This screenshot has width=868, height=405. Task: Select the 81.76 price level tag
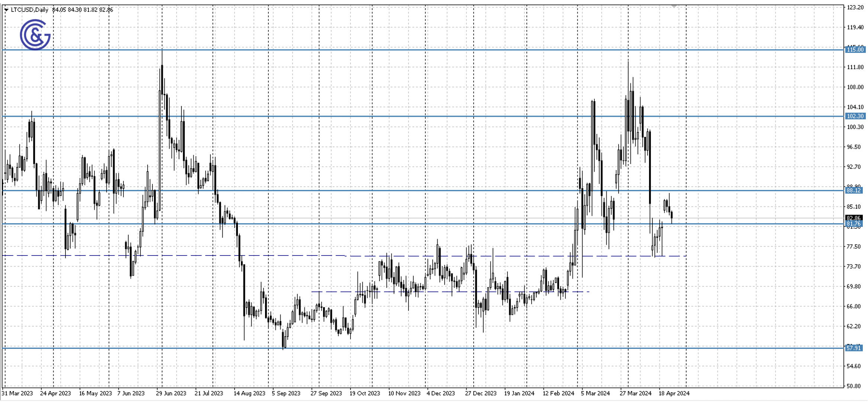coord(854,224)
